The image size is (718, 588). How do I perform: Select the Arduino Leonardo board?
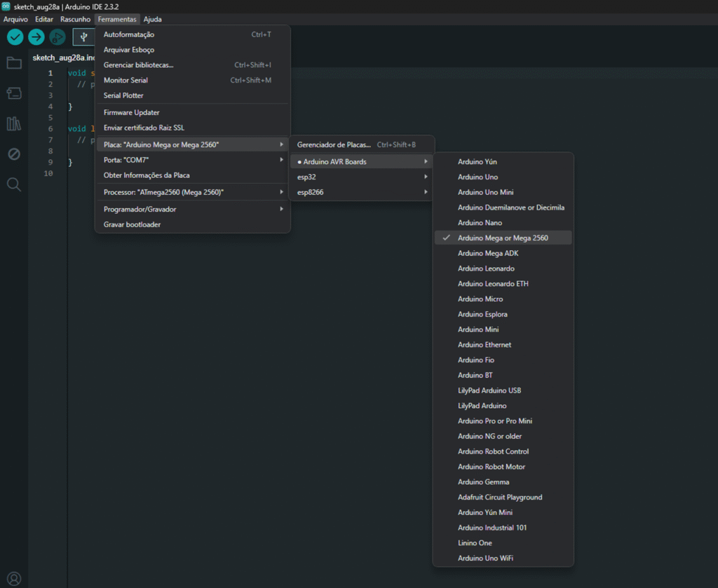[503, 268]
